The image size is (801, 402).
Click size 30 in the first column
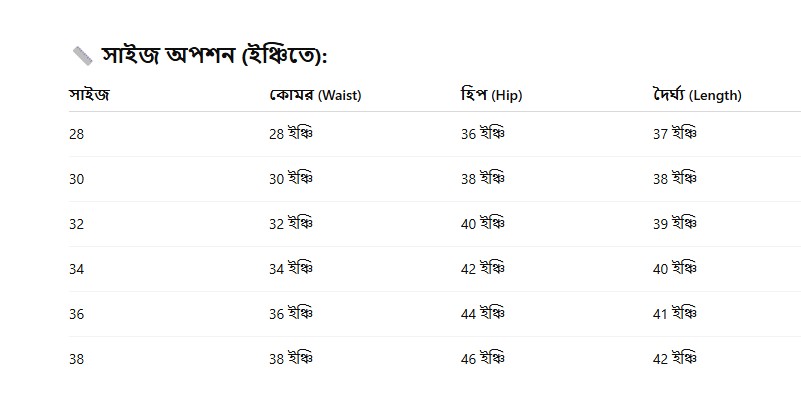click(77, 179)
